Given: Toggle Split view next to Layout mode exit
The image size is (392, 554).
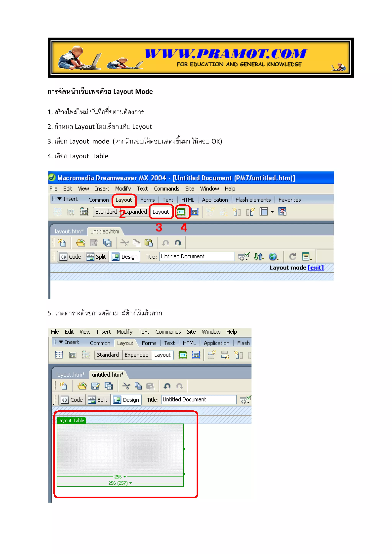Looking at the screenshot, I should click(x=96, y=257).
